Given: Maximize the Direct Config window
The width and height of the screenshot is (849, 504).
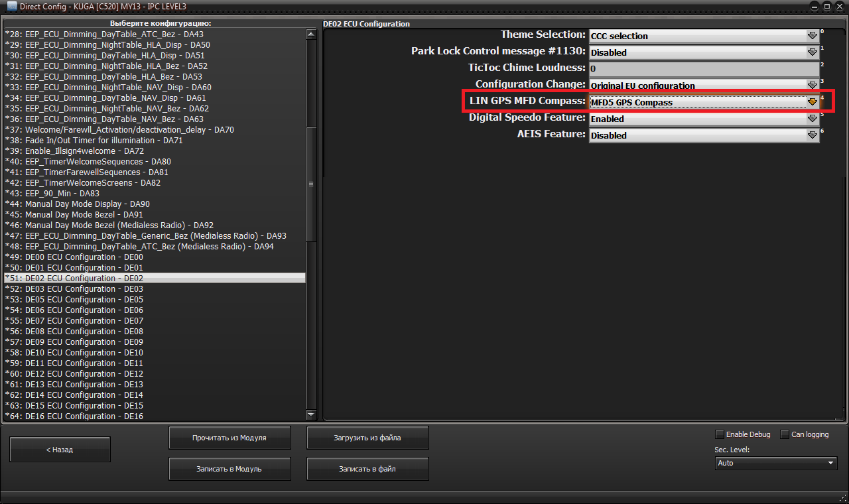Looking at the screenshot, I should (x=827, y=6).
